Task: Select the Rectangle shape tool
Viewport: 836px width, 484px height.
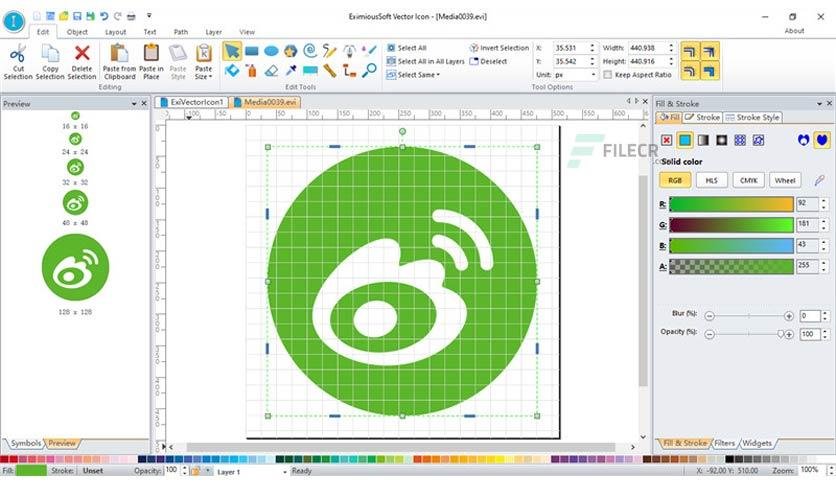Action: click(x=252, y=51)
